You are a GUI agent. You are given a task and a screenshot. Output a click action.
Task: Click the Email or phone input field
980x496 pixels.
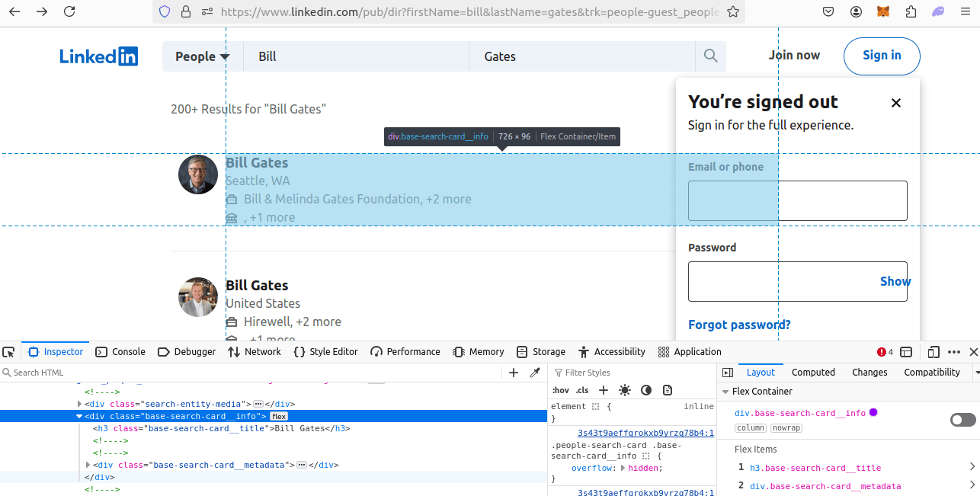(x=797, y=200)
